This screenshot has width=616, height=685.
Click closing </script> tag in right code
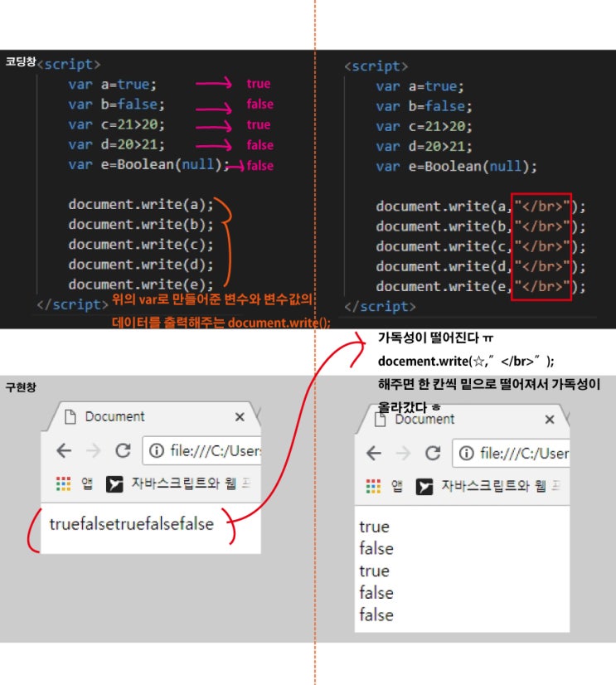(380, 306)
